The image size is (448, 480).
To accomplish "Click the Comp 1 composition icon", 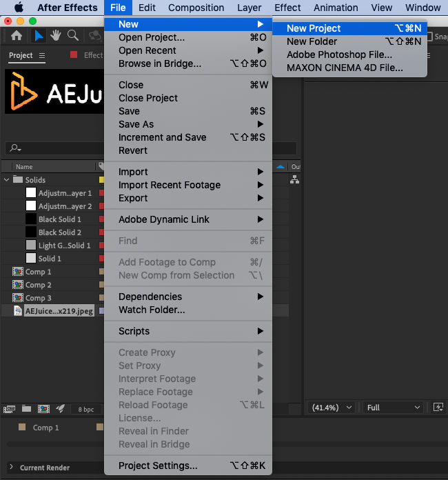I will pyautogui.click(x=18, y=272).
